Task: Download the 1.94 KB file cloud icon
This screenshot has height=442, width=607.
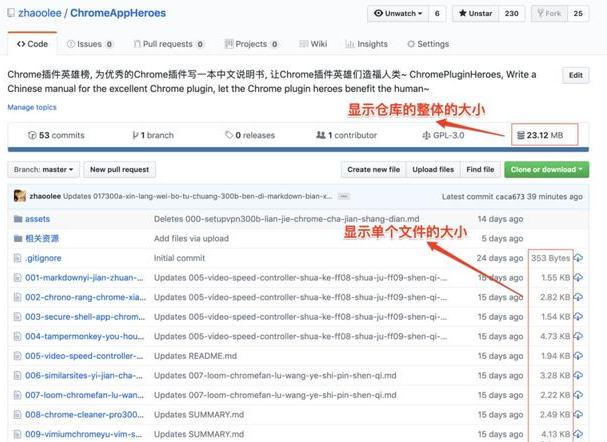Action: [x=578, y=356]
